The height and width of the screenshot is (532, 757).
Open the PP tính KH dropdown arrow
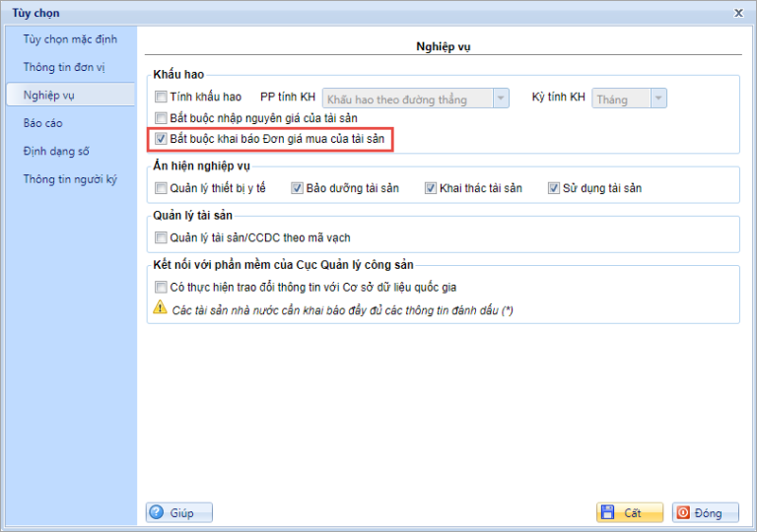tap(501, 99)
